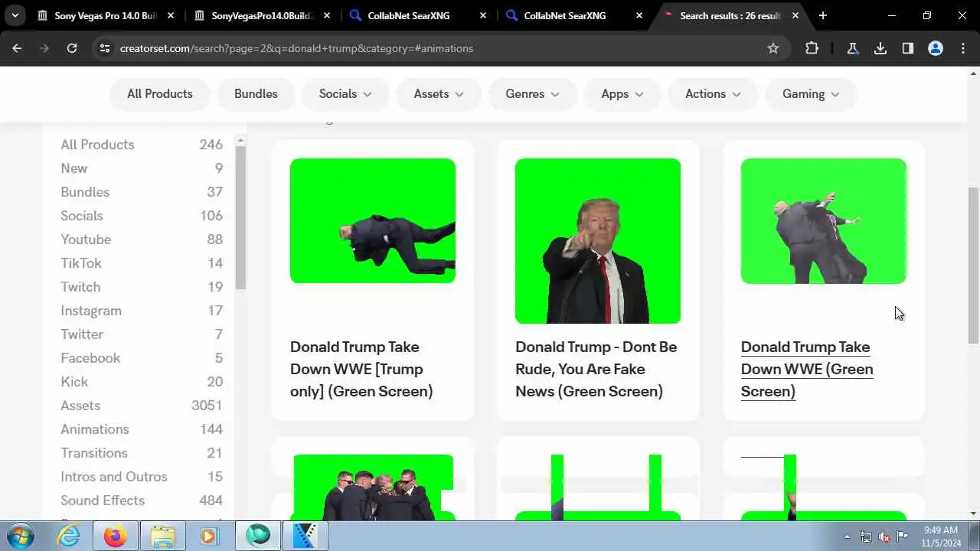Viewport: 980px width, 551px height.
Task: Expand the Apps dropdown menu
Action: [622, 94]
